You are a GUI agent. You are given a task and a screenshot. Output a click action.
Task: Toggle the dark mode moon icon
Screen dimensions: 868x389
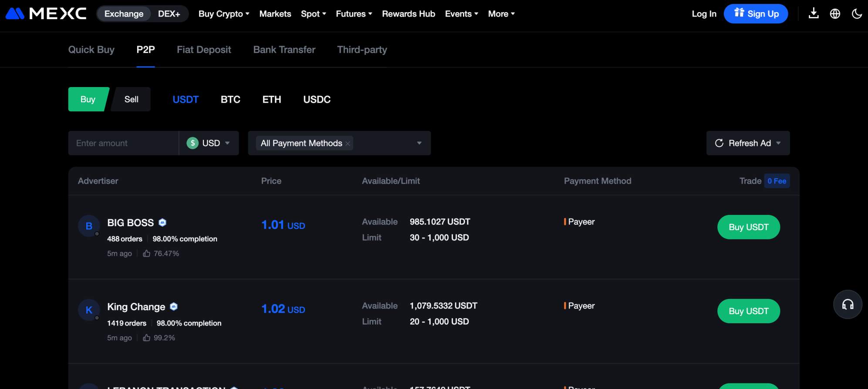click(x=857, y=13)
